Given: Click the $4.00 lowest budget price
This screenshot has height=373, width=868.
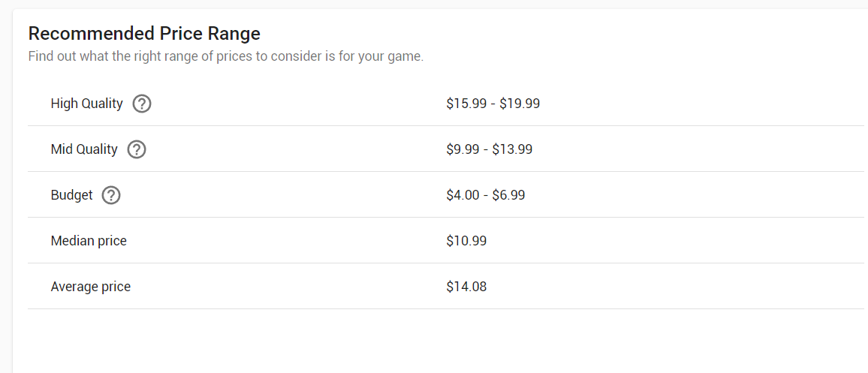Looking at the screenshot, I should (x=463, y=195).
